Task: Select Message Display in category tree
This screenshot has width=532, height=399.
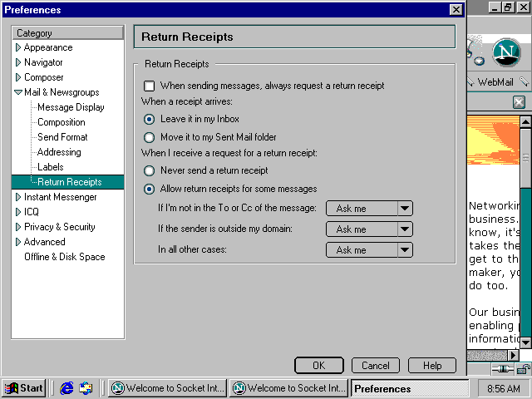Action: click(x=71, y=107)
